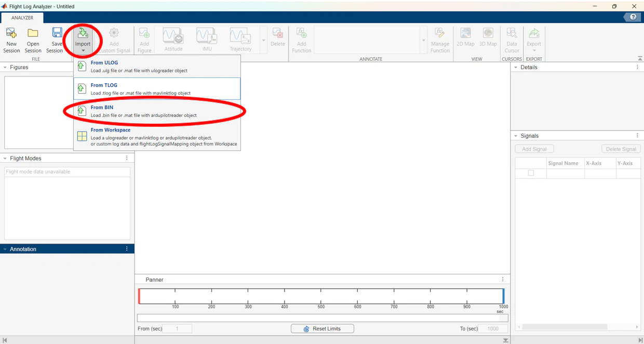The height and width of the screenshot is (344, 644).
Task: Click the From (sec) input field
Action: coord(177,329)
